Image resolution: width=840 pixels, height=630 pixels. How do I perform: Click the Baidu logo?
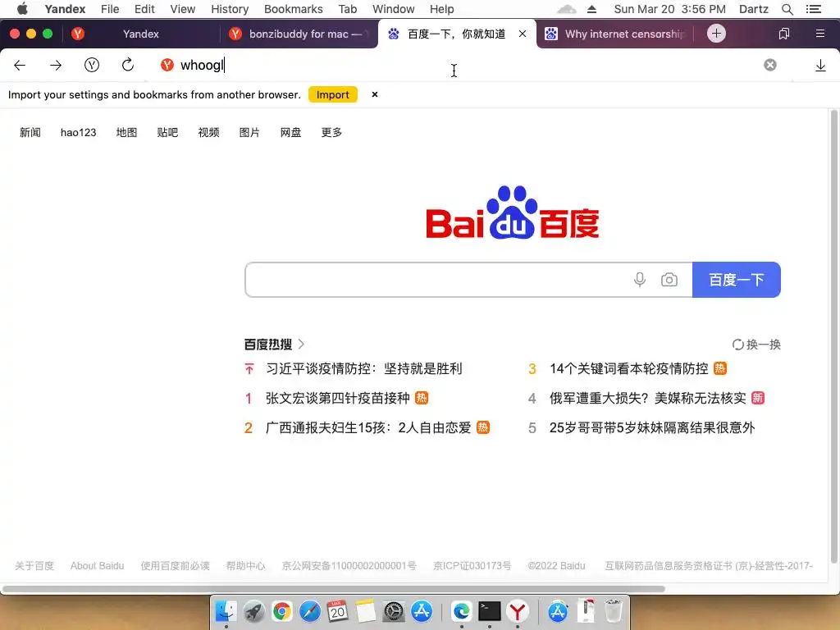click(x=512, y=212)
